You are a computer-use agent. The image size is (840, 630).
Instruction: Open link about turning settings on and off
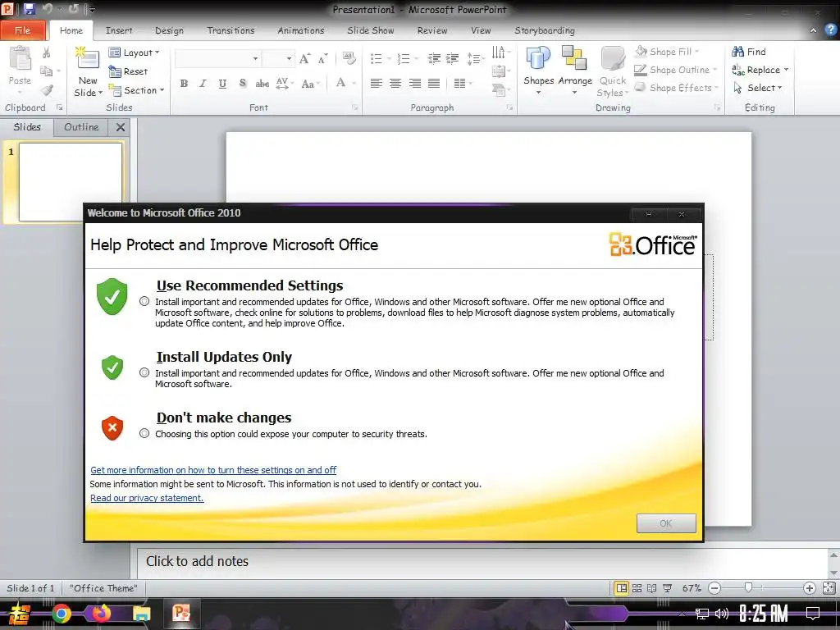tap(213, 470)
